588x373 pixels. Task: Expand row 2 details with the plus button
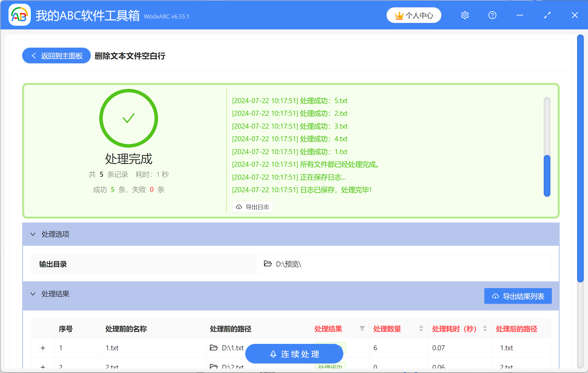[x=43, y=367]
